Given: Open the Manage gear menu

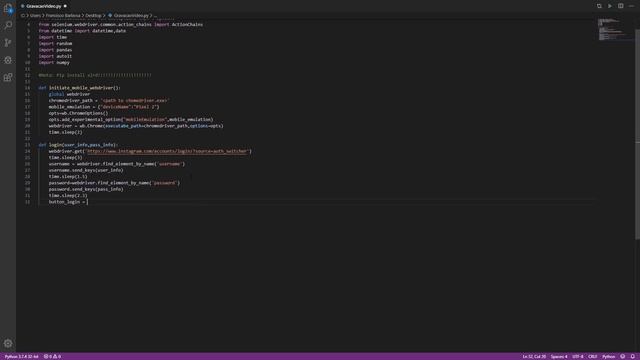Looking at the screenshot, I should [8, 343].
